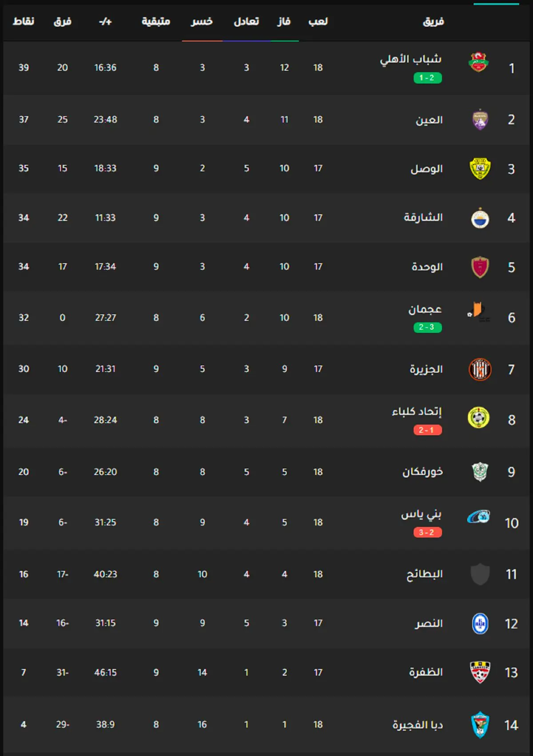
Task: Sort table by the خسر column
Action: 202,21
